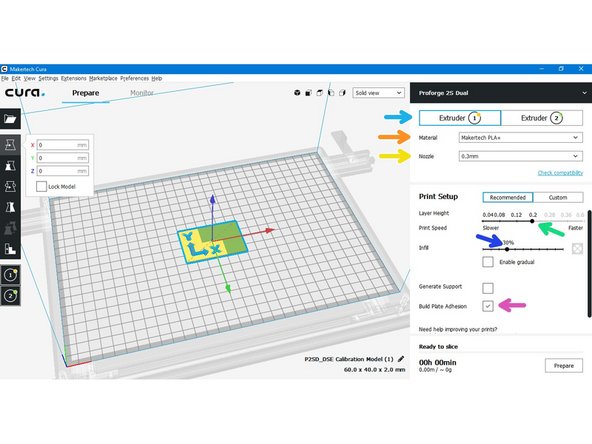The height and width of the screenshot is (444, 592).
Task: Open Material dropdown Makertech PLA+
Action: tap(520, 137)
